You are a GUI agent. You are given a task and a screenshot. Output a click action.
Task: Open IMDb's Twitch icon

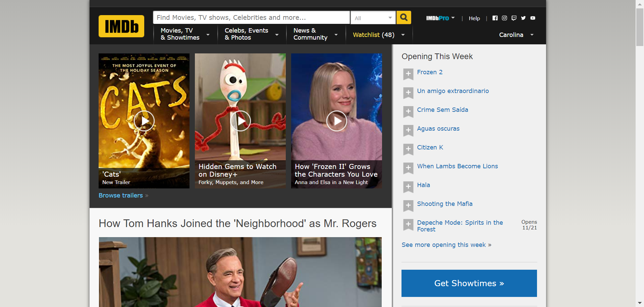tap(514, 18)
